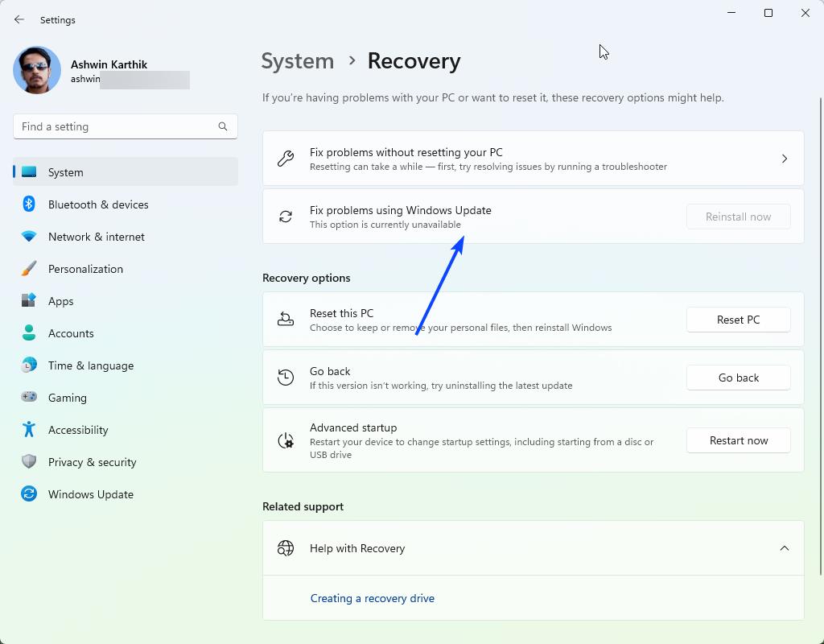Click the Restart now button
This screenshot has width=824, height=644.
pos(738,440)
